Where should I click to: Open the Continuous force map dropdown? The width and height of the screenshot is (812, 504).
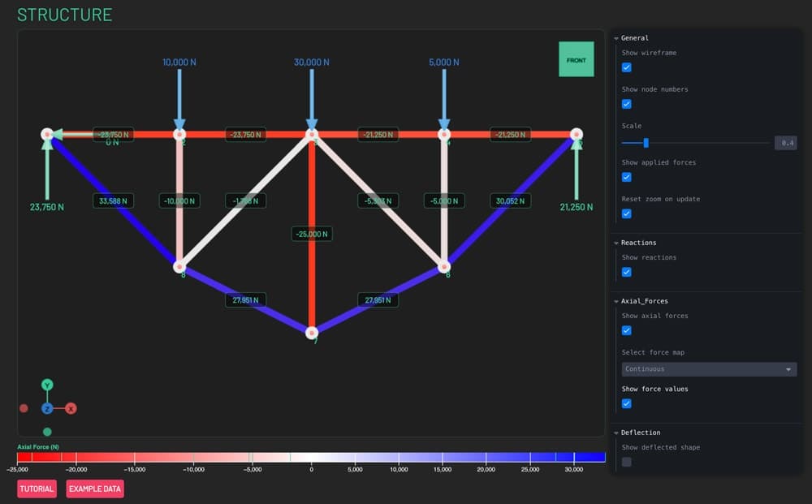[707, 368]
